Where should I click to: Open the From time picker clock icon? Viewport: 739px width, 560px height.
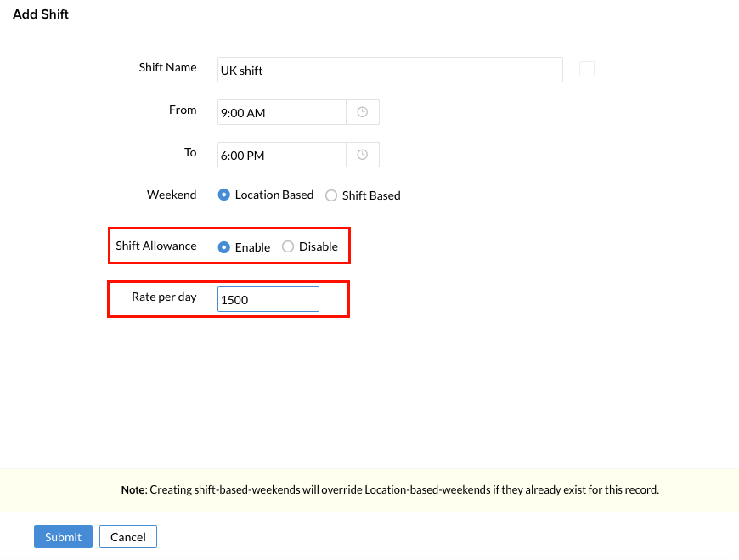363,112
